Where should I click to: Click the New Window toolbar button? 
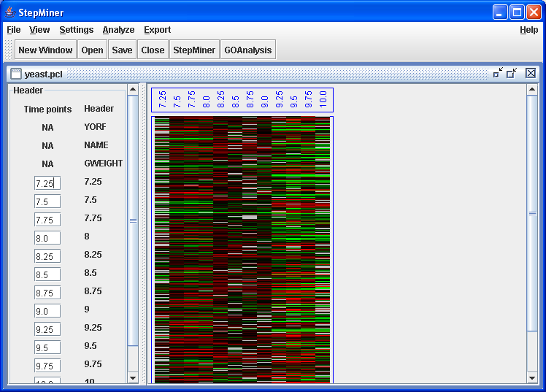45,50
